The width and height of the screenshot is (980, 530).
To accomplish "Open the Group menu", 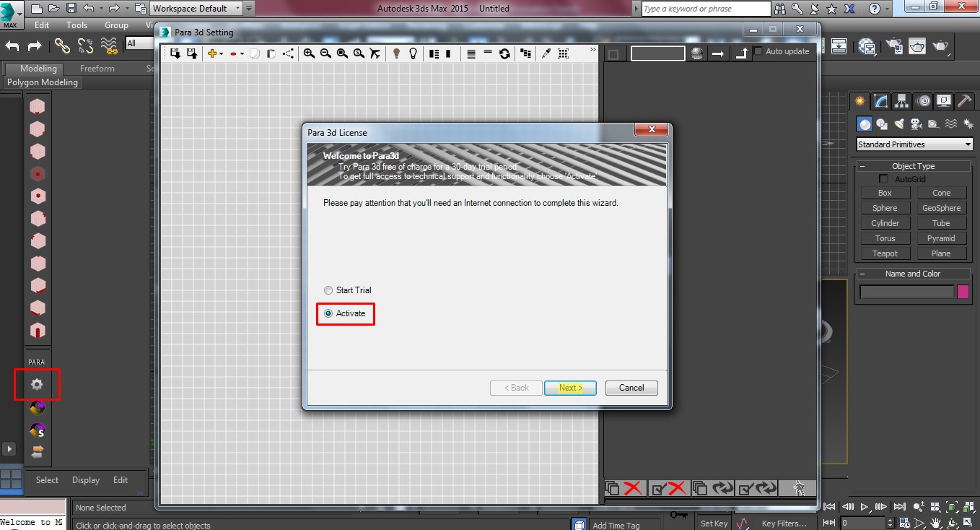I will point(116,25).
